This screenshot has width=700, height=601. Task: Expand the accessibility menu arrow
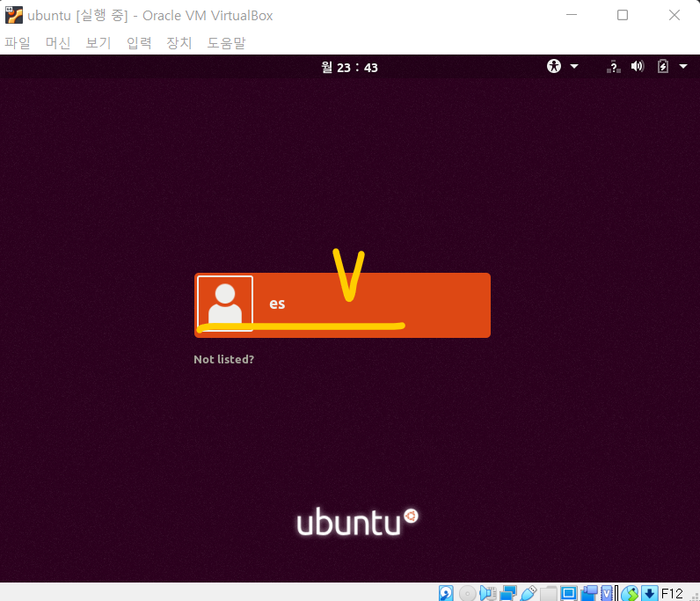point(574,67)
